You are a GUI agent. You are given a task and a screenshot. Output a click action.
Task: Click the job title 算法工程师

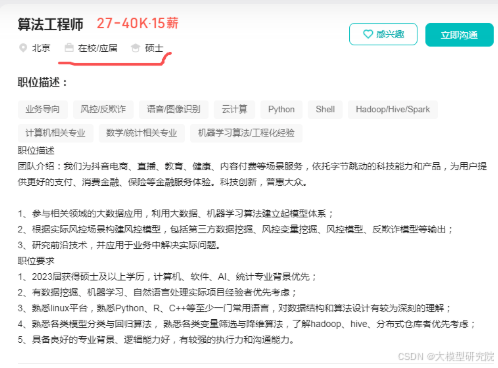pyautogui.click(x=50, y=25)
